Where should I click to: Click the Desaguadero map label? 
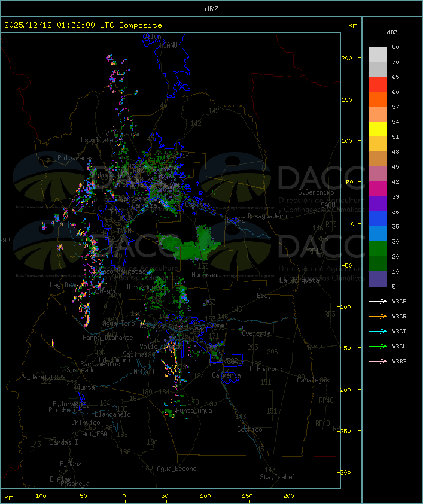[267, 216]
